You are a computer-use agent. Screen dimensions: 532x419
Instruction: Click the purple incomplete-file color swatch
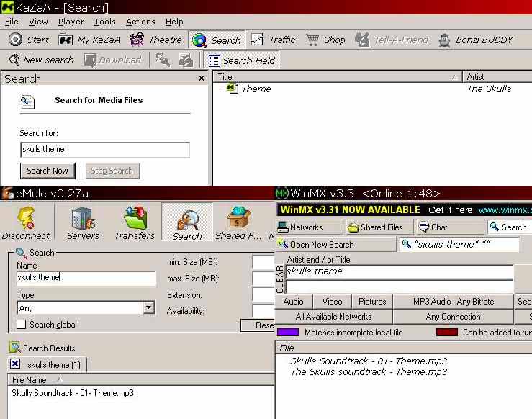(x=288, y=333)
